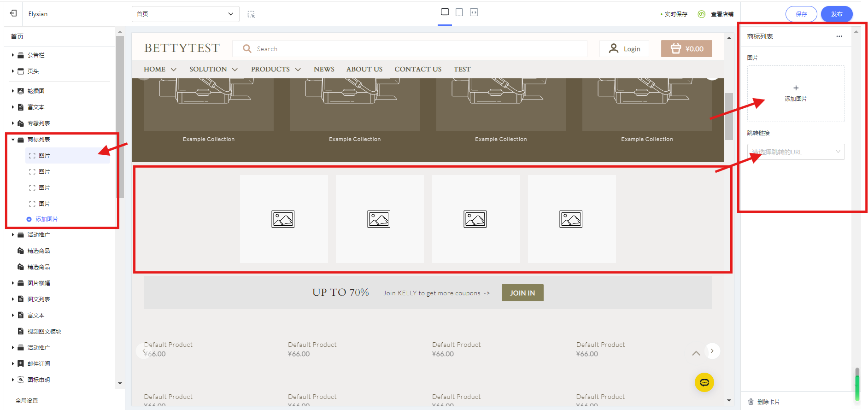Click the 查看店铺 eye icon
The image size is (868, 410).
tap(701, 14)
